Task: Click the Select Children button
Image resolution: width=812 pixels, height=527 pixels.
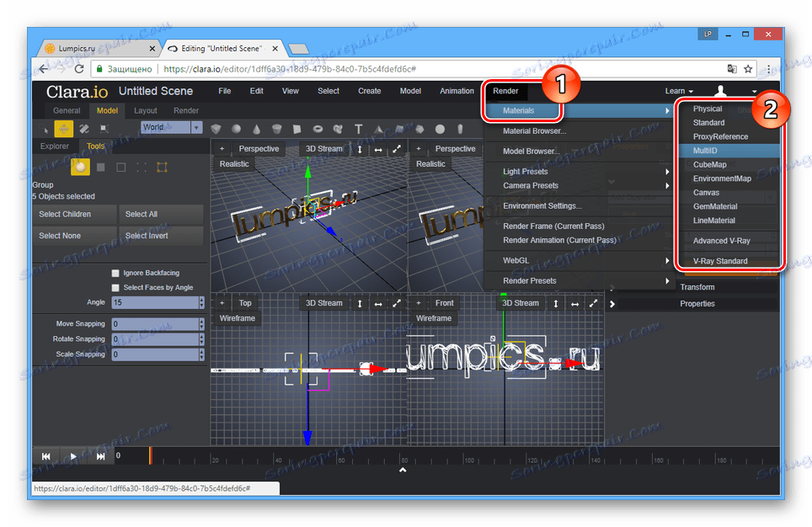Action: 75,215
